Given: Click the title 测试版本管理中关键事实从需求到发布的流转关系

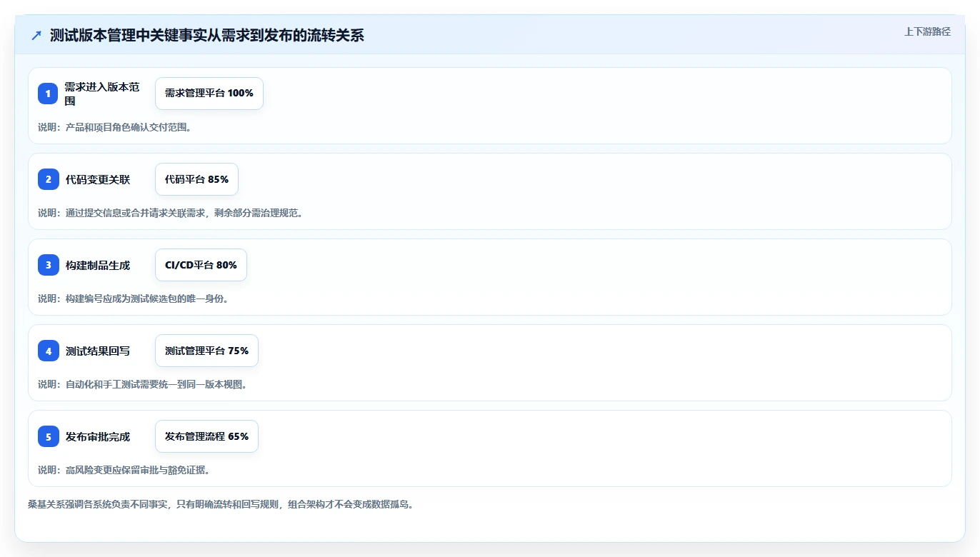Looking at the screenshot, I should [207, 36].
